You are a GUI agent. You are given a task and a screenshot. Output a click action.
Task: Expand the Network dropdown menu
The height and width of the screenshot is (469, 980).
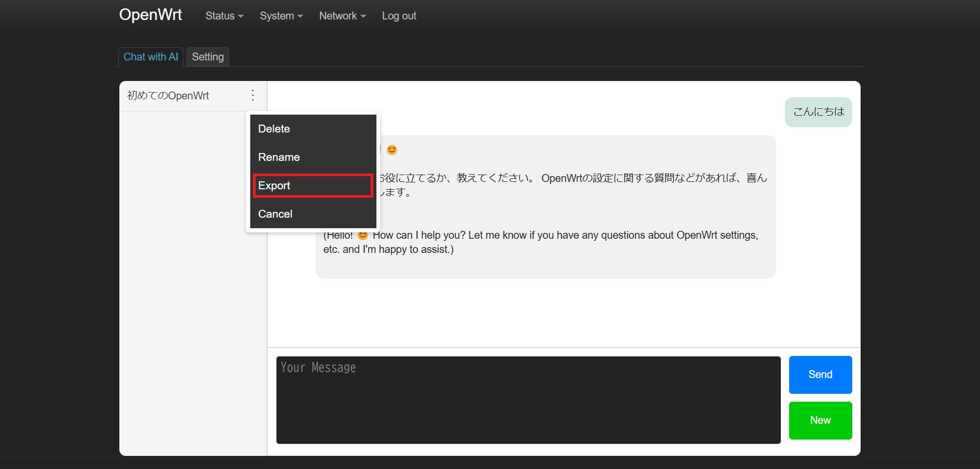pos(342,16)
